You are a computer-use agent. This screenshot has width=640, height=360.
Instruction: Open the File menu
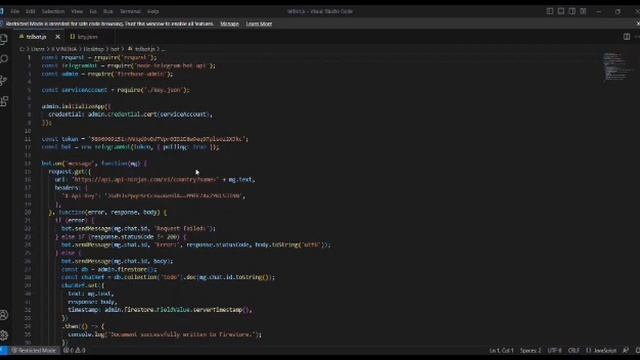tap(15, 11)
